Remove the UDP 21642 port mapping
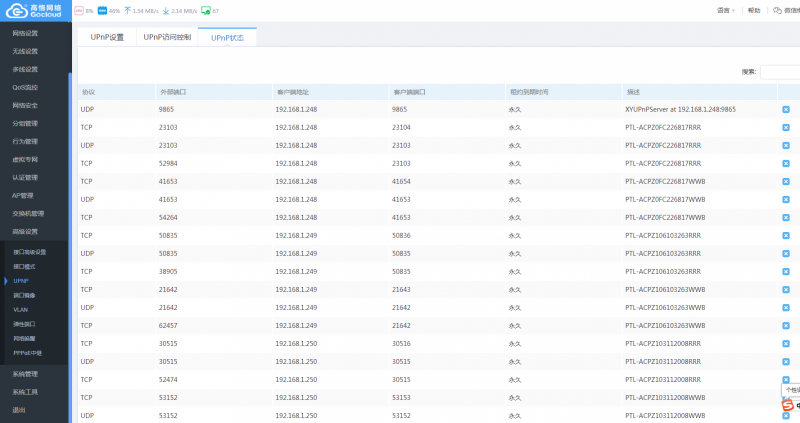The width and height of the screenshot is (800, 423). tap(786, 308)
